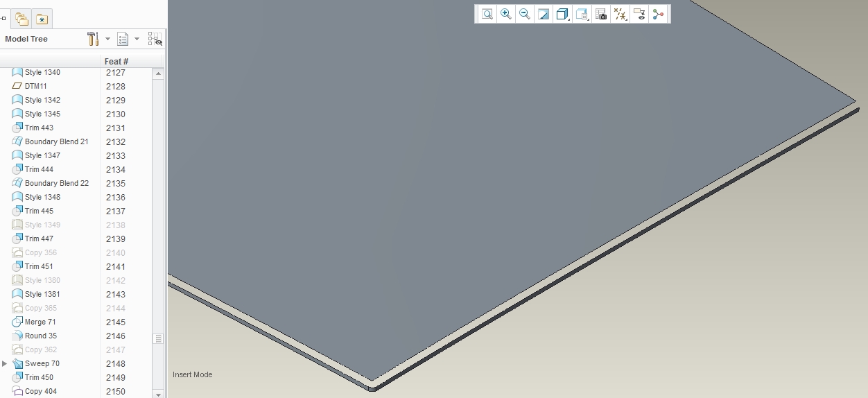This screenshot has width=868, height=398.
Task: Click the Feat # column header
Action: pyautogui.click(x=116, y=61)
